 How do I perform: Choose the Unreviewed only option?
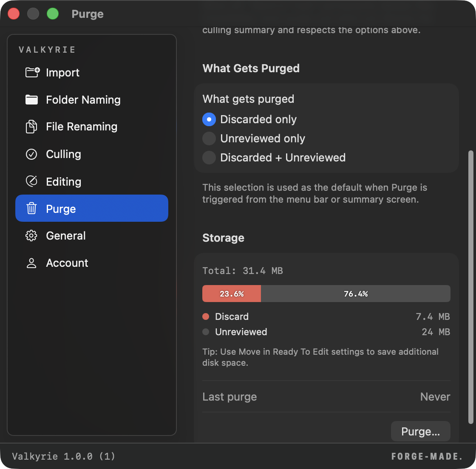pyautogui.click(x=209, y=138)
